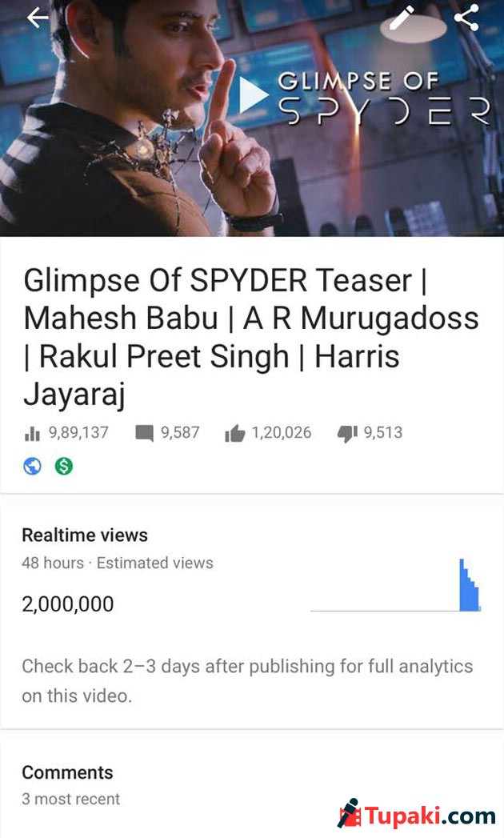Tap the share icon
The width and height of the screenshot is (504, 838).
466,18
